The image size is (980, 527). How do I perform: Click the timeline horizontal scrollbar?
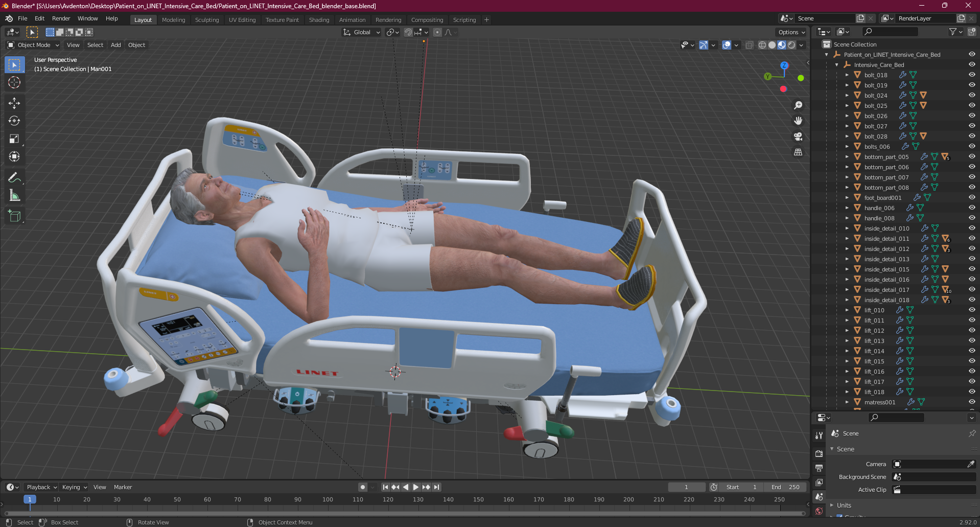pos(405,513)
